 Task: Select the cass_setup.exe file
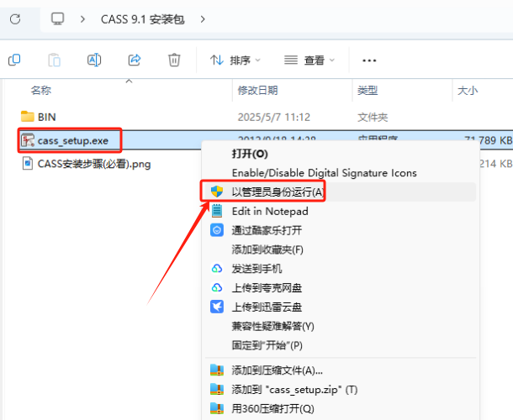tap(73, 141)
